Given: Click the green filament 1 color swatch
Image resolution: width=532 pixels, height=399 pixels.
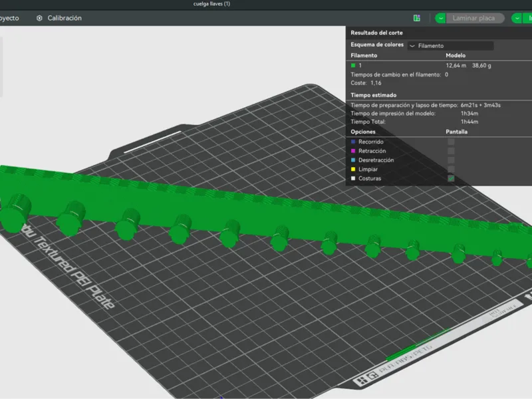Looking at the screenshot, I should point(353,65).
